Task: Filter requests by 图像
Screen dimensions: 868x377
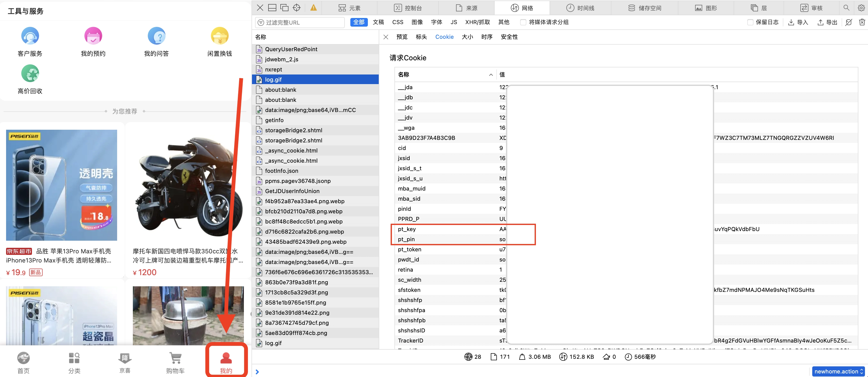Action: point(417,22)
